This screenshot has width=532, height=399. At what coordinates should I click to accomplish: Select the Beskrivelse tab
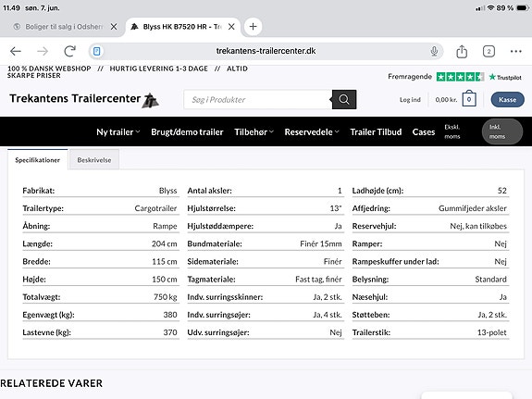(x=94, y=160)
